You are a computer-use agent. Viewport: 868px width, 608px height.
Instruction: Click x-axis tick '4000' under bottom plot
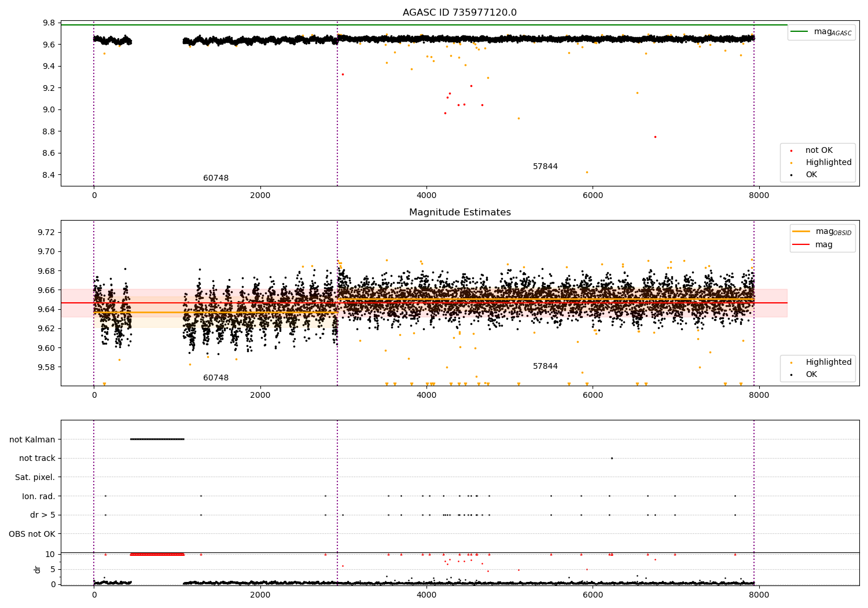point(426,595)
